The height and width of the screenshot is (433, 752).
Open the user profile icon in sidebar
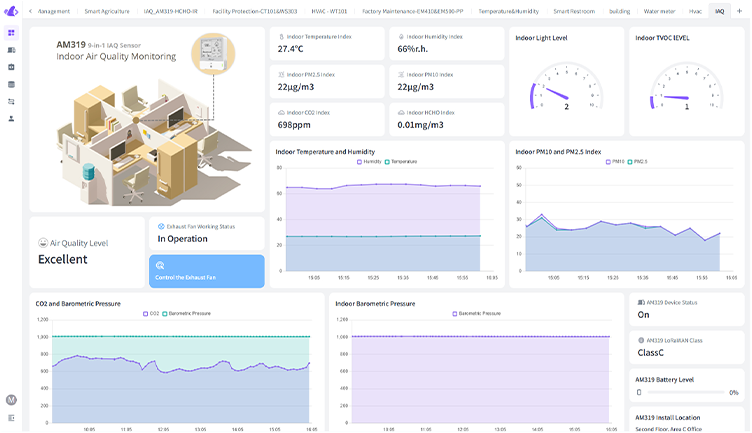11,118
